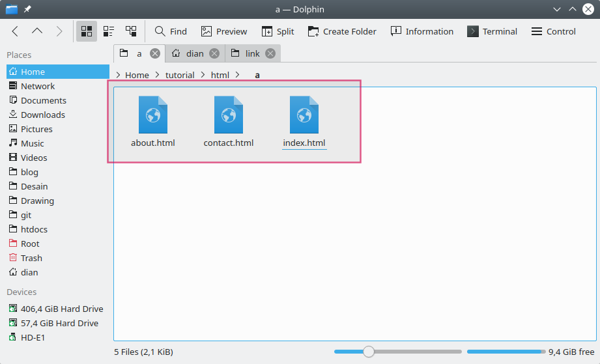Open the blog folder place
Viewport: 600px width, 364px height.
58,172
